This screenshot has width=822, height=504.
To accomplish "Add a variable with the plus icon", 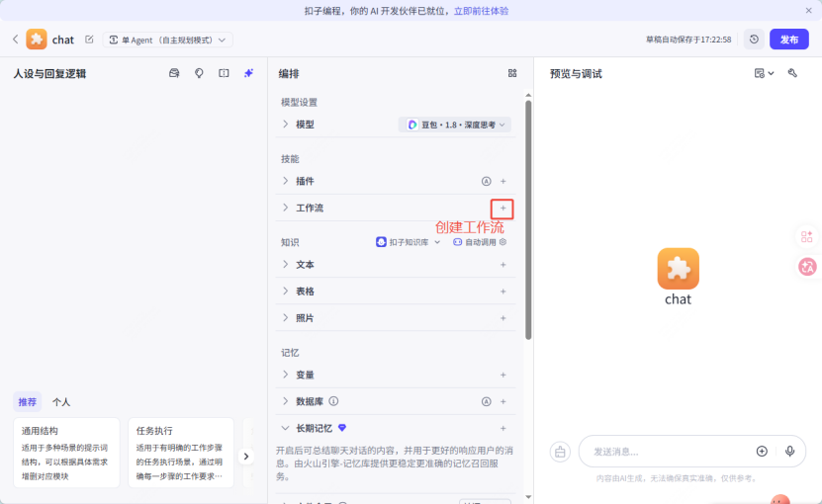I will tap(503, 375).
